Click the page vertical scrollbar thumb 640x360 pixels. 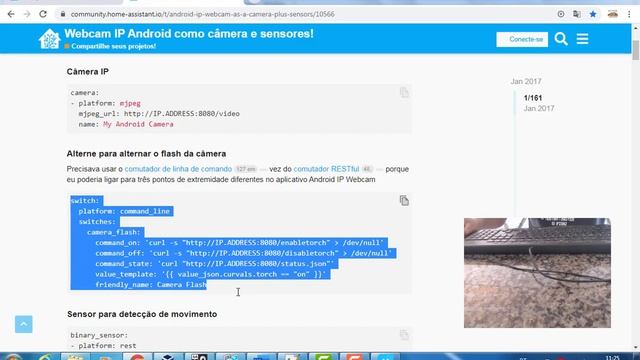tap(636, 50)
